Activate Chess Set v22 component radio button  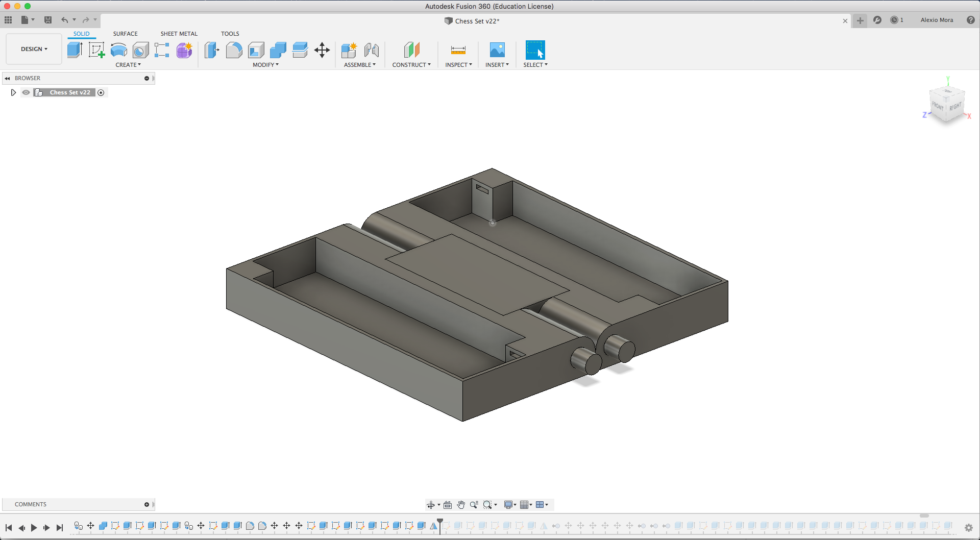coord(101,92)
